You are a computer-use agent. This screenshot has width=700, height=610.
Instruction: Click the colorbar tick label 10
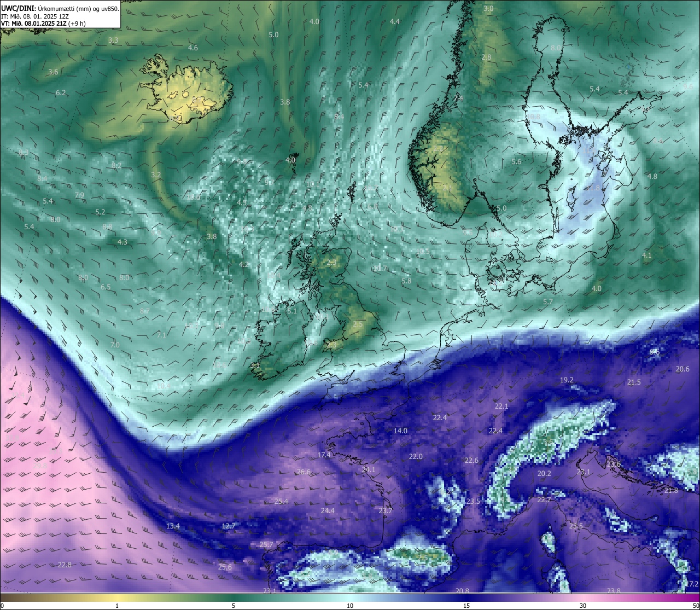click(350, 606)
